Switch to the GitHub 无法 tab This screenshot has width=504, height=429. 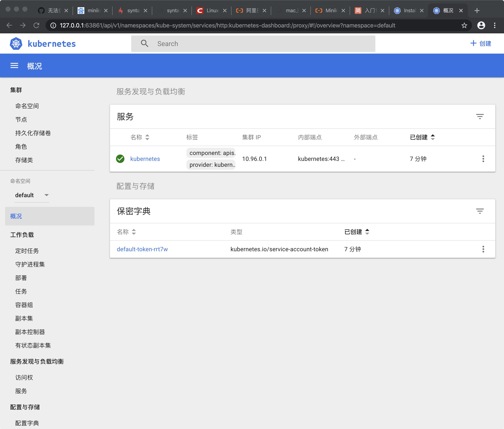[53, 11]
